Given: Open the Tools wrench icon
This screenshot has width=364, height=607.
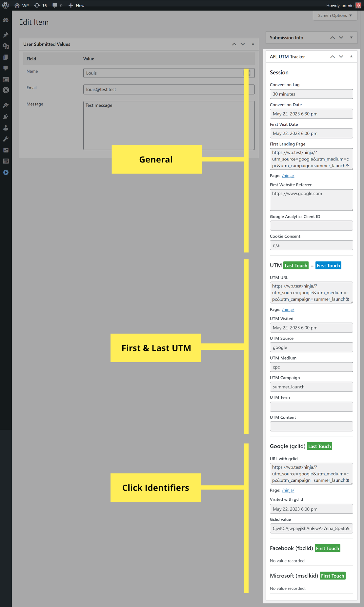Looking at the screenshot, I should (x=6, y=139).
